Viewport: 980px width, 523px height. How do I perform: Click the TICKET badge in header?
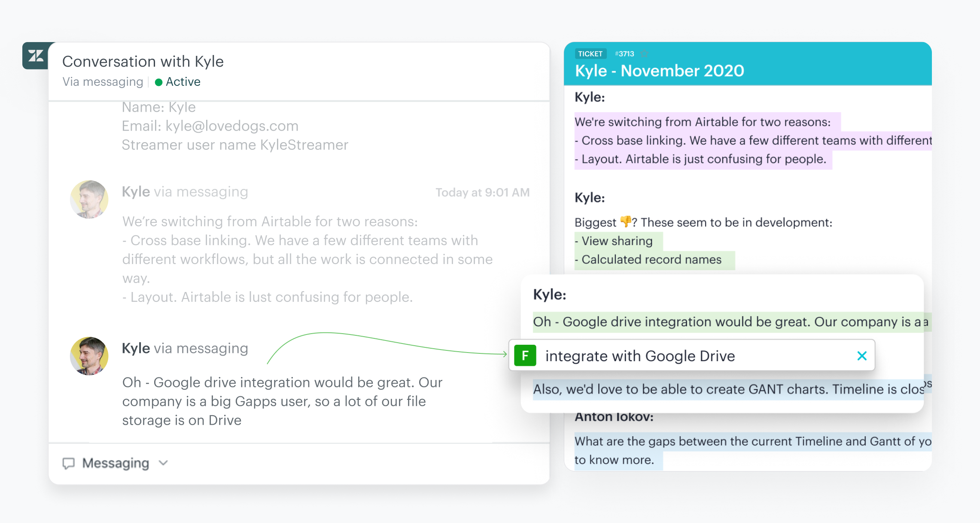point(590,54)
